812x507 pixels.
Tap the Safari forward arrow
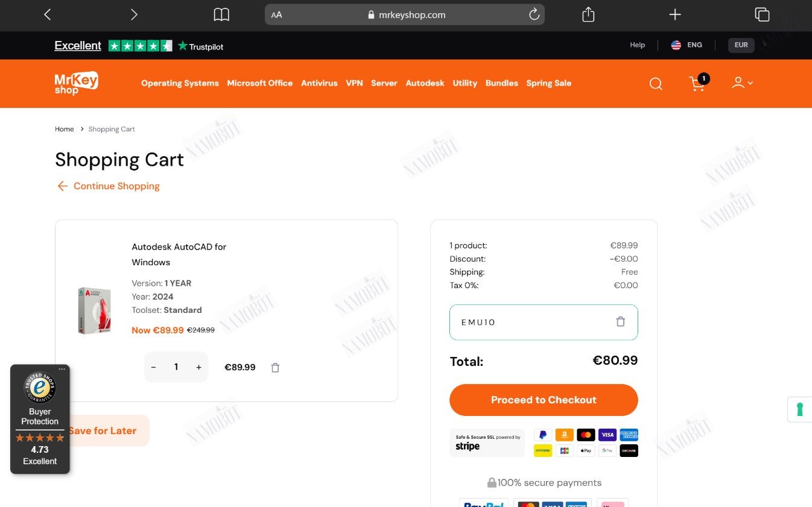pos(134,15)
